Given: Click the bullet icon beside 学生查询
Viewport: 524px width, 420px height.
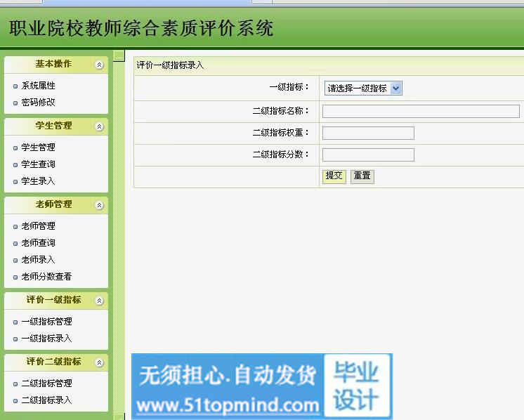Looking at the screenshot, I should [15, 165].
